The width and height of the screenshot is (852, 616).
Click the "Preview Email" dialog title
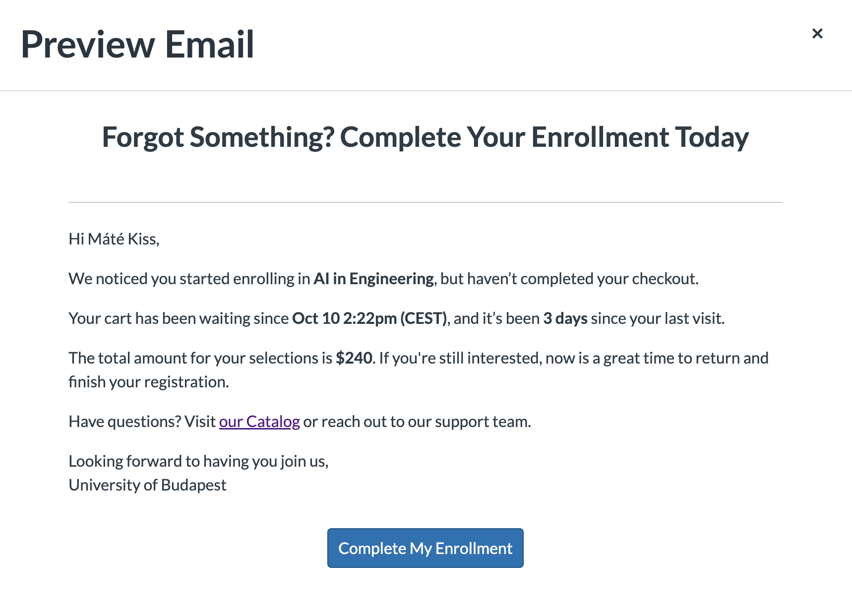click(137, 44)
